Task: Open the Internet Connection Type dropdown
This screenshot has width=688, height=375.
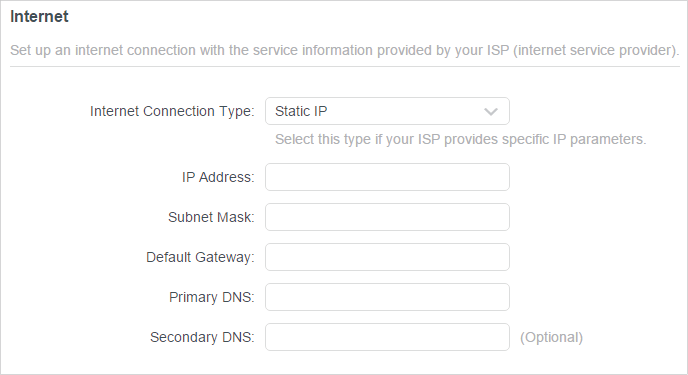Action: point(387,111)
